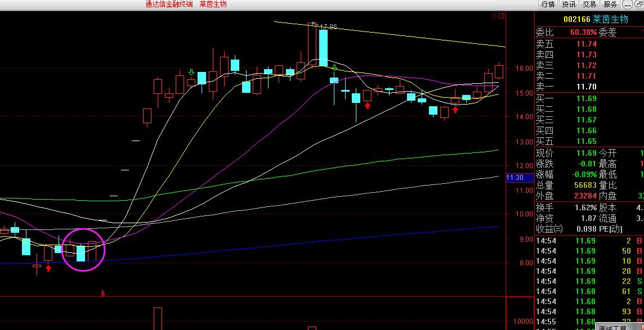Click the 17.86 high price label

click(328, 26)
